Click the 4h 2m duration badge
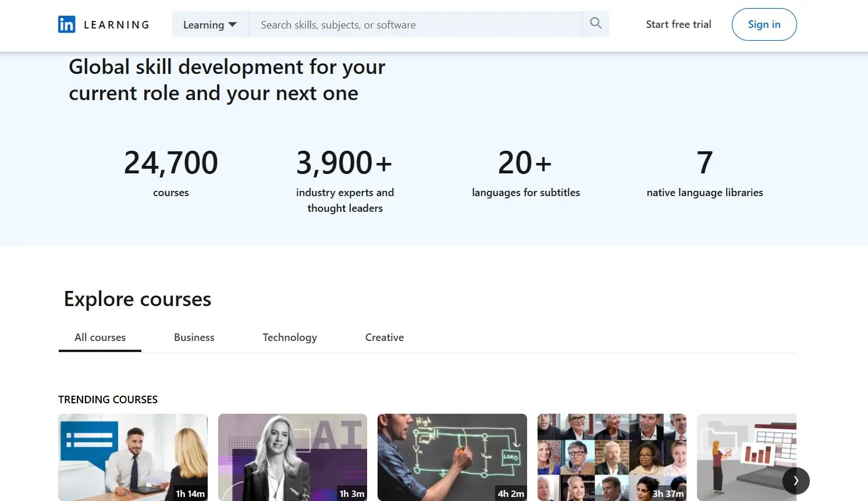Screen dimensions: 868x501 [510, 493]
